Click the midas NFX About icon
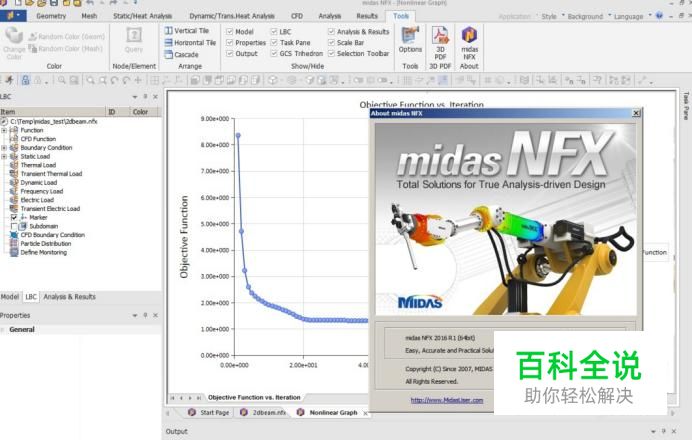Viewport: 692px width, 440px height. coord(469,34)
